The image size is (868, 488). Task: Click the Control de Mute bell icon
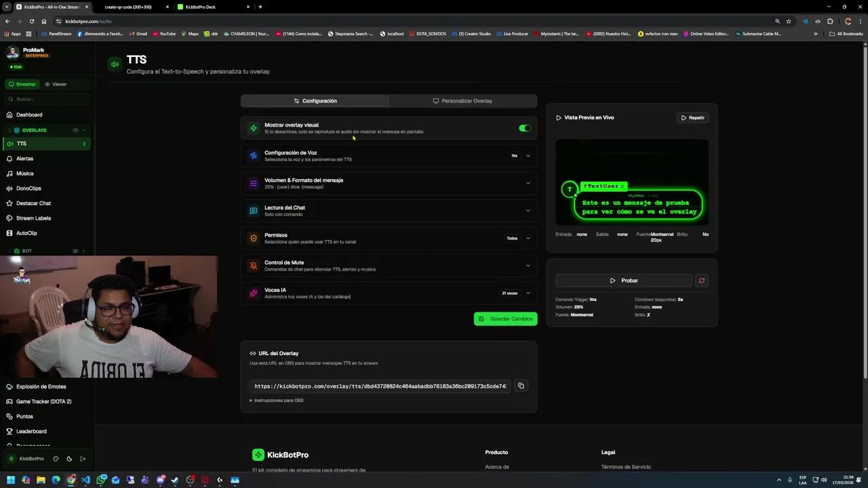[x=254, y=266]
